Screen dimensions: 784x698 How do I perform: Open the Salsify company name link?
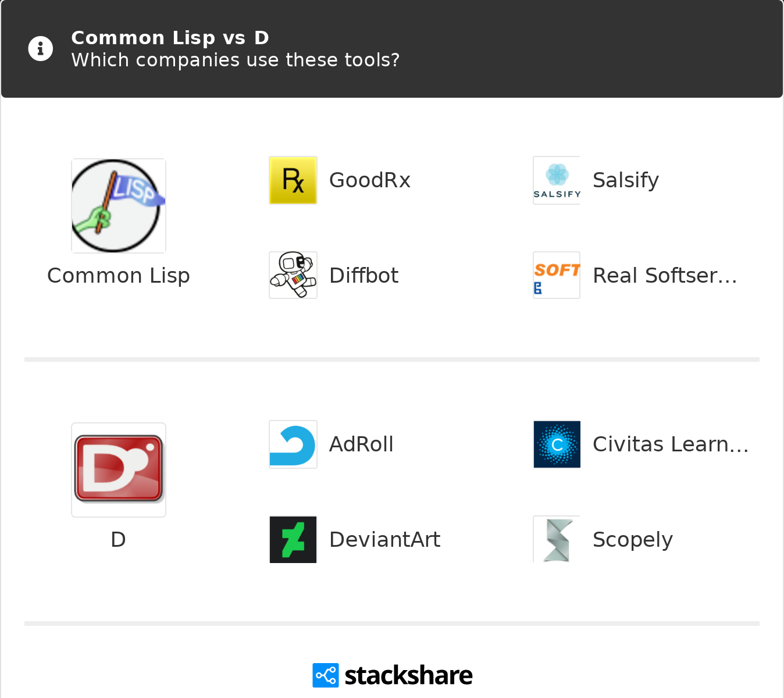click(x=626, y=180)
